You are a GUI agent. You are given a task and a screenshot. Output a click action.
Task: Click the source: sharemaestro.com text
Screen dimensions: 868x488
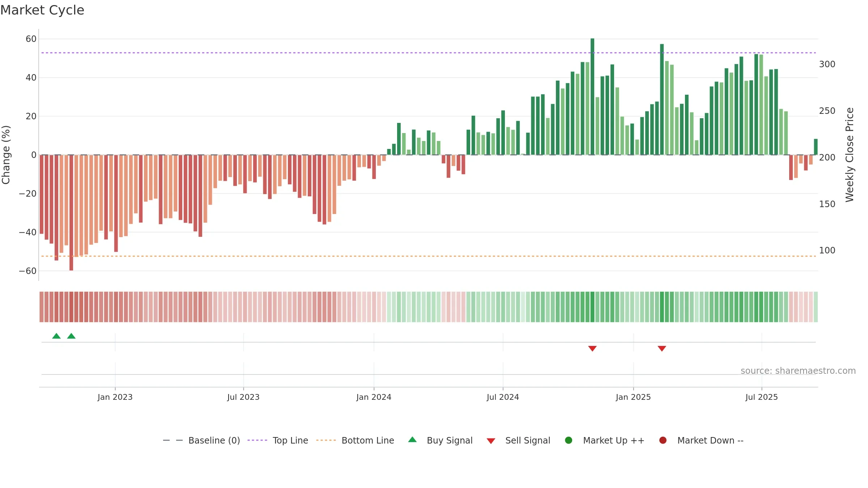click(x=798, y=371)
